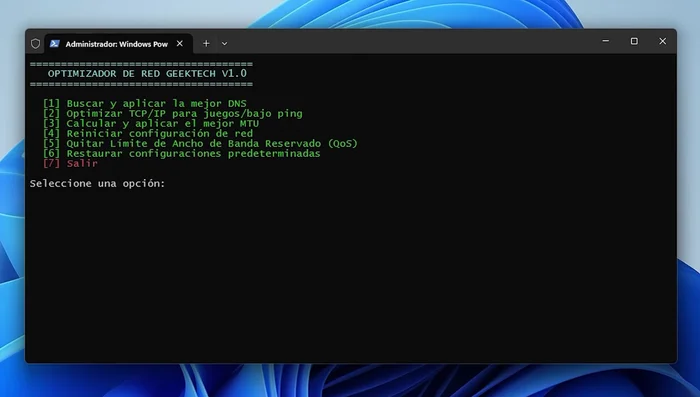700x397 pixels.
Task: Open a new tab with plus button
Action: pos(206,43)
